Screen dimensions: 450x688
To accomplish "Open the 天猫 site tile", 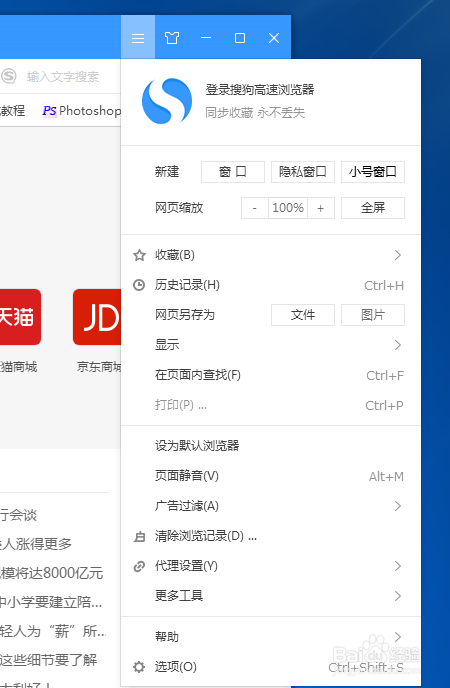I will pyautogui.click(x=18, y=317).
